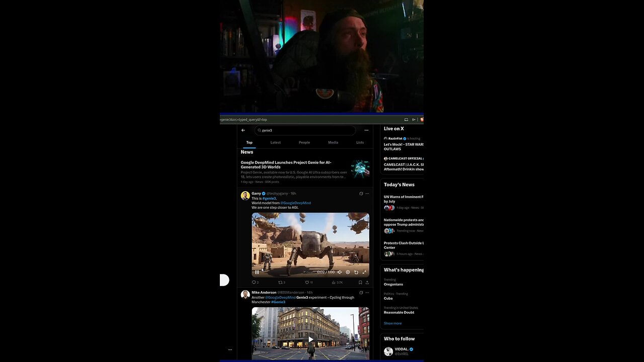
Task: Open the Oregonians trending topic
Action: pos(393,284)
